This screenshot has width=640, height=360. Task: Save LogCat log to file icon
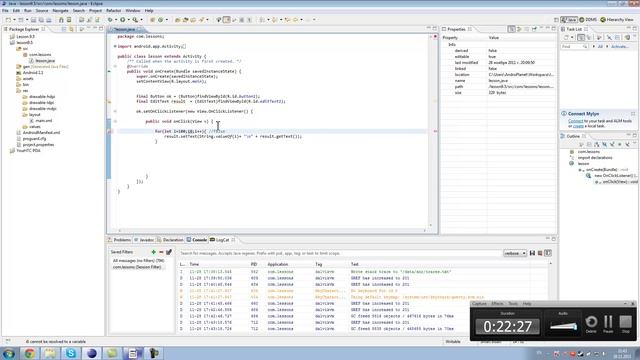pyautogui.click(x=532, y=253)
